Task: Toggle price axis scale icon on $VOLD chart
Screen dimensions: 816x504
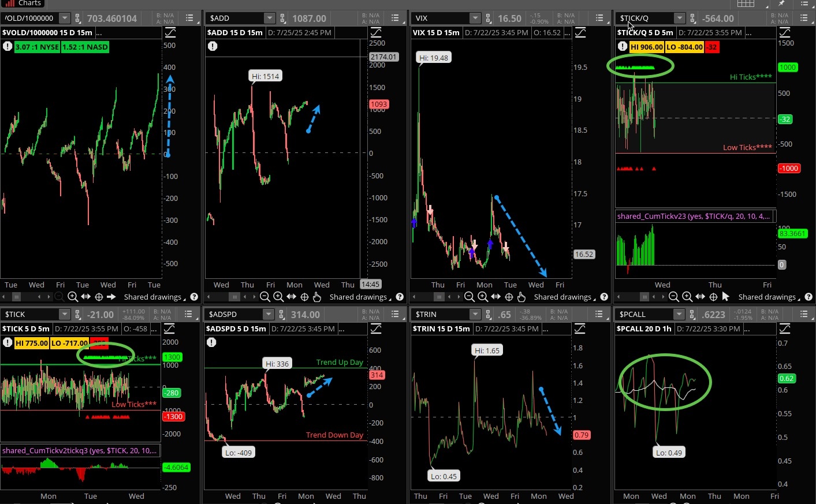Action: click(170, 32)
